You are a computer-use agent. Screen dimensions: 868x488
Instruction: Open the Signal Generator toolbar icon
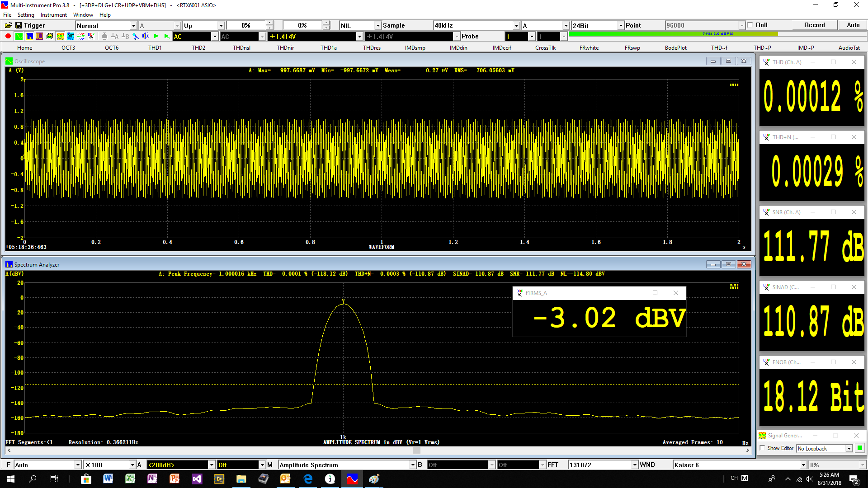click(60, 36)
